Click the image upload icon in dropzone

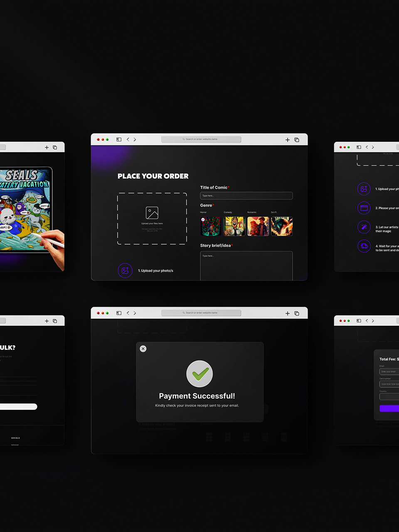point(152,213)
